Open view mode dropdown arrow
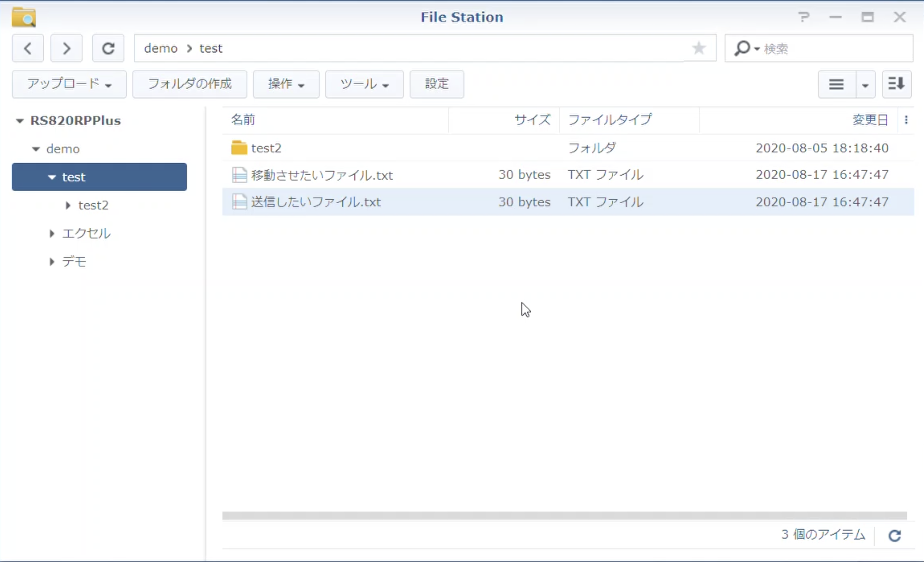924x562 pixels. point(865,85)
